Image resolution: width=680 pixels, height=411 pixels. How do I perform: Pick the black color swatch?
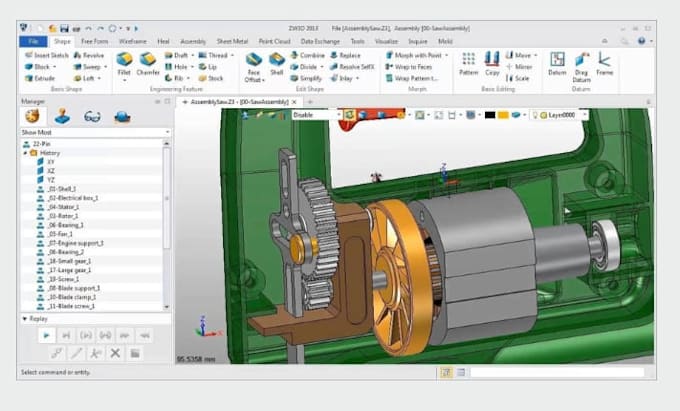pos(490,115)
